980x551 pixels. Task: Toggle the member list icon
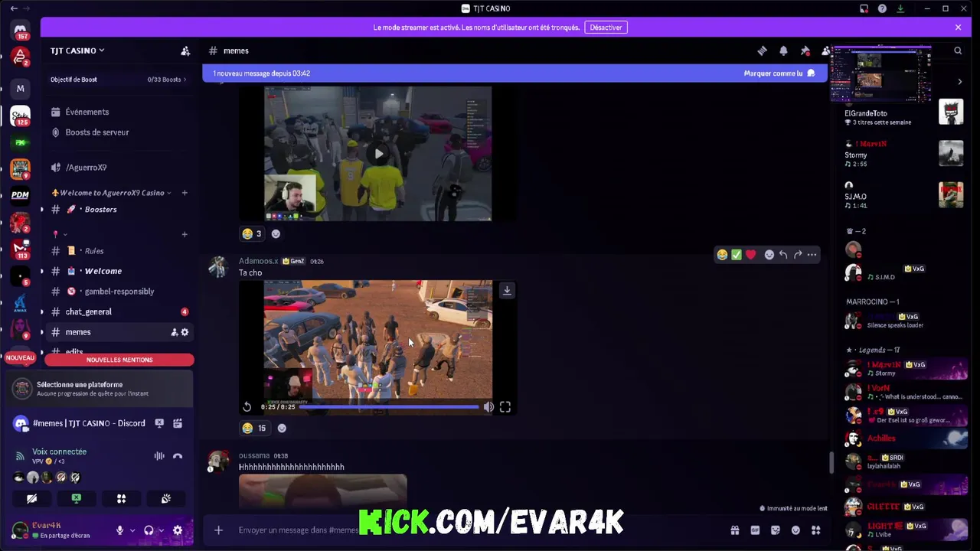825,51
